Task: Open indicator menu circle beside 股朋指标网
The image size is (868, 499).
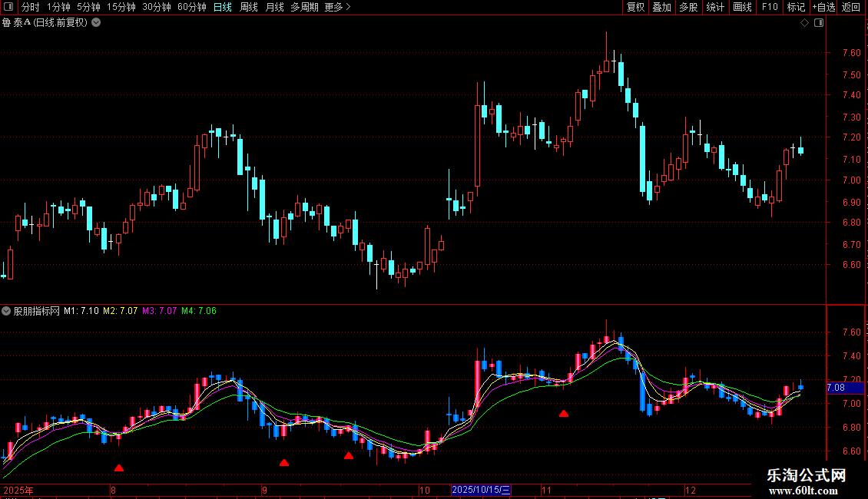Action: pos(6,311)
